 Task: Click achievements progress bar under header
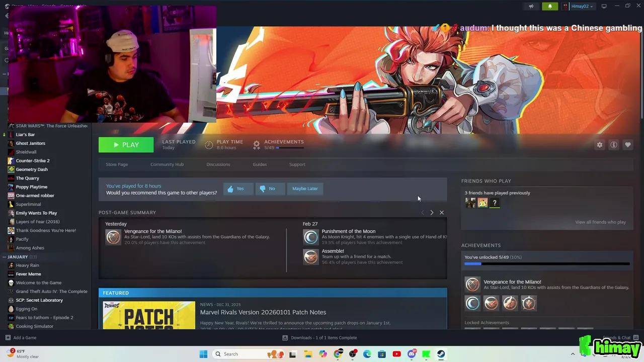tap(290, 148)
